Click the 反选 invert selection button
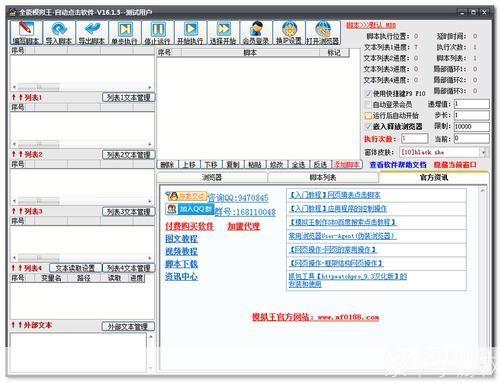The image size is (500, 383). point(320,164)
